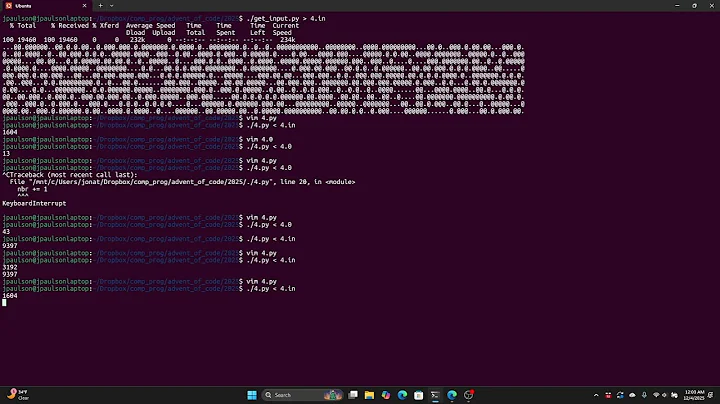Click the 'vim 4.0' command
This screenshot has width=720, height=404.
[259, 139]
